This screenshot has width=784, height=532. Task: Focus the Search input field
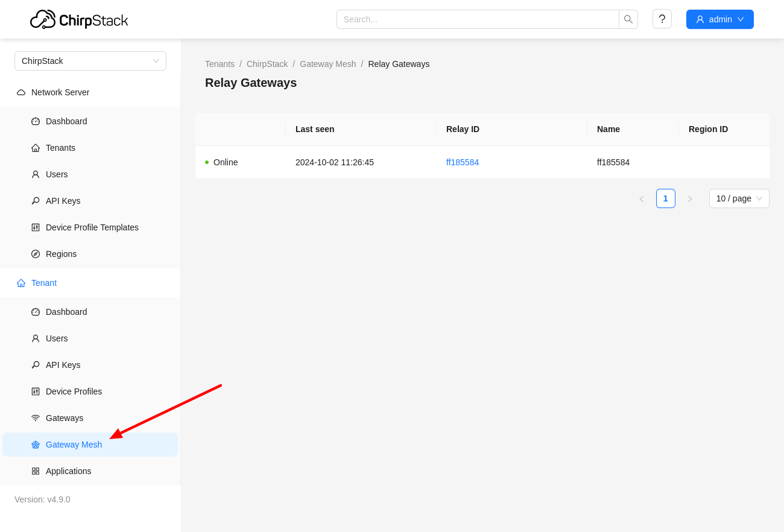(478, 19)
